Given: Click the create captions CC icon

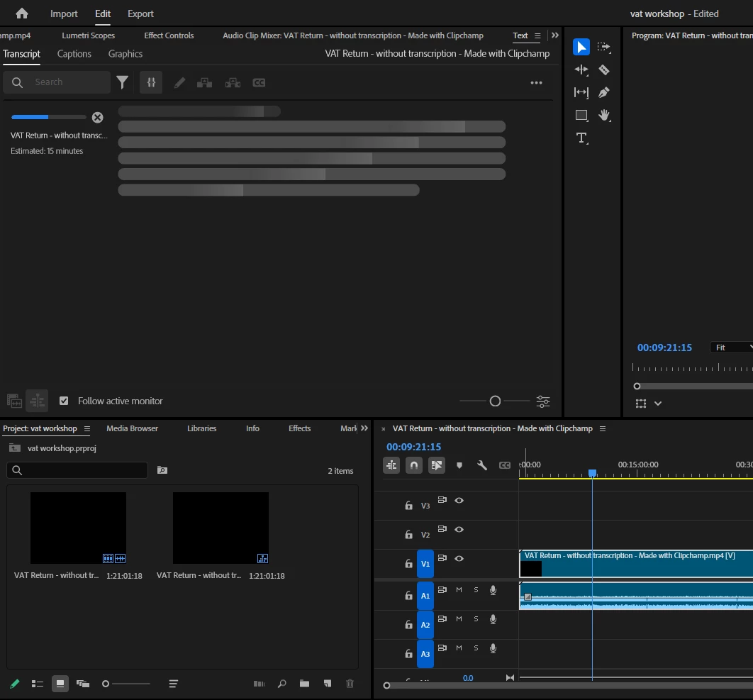Looking at the screenshot, I should pyautogui.click(x=259, y=83).
